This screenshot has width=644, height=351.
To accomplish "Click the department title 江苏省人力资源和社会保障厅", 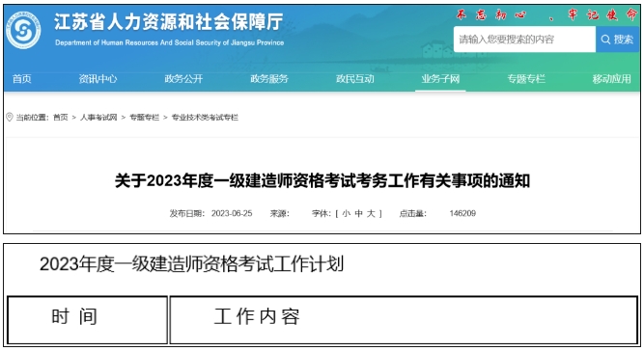I will (168, 22).
